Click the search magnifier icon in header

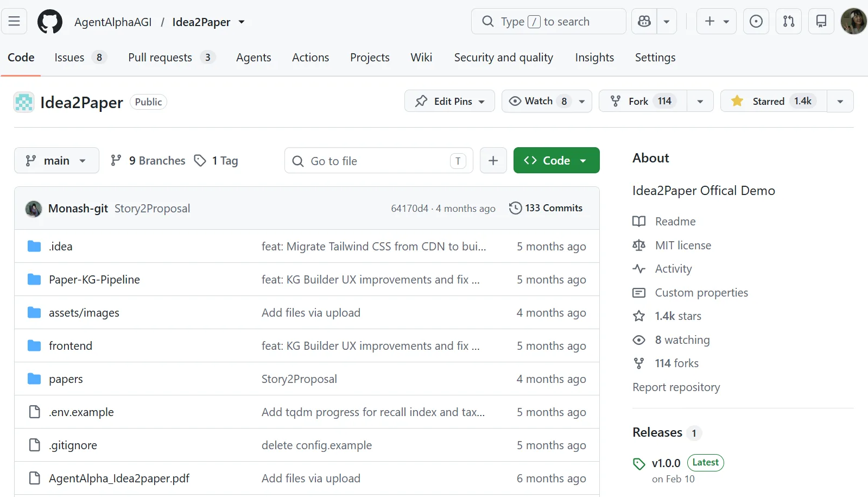[x=488, y=22]
